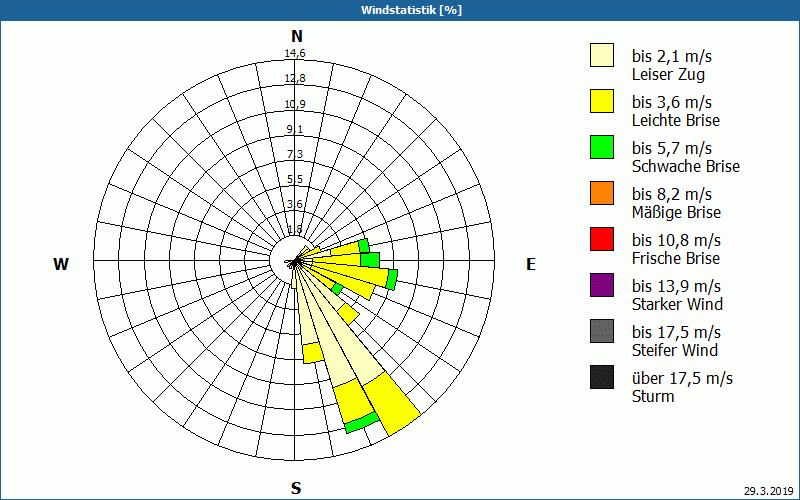Click the yellow 3,6 m/s legend swatch

[x=602, y=101]
